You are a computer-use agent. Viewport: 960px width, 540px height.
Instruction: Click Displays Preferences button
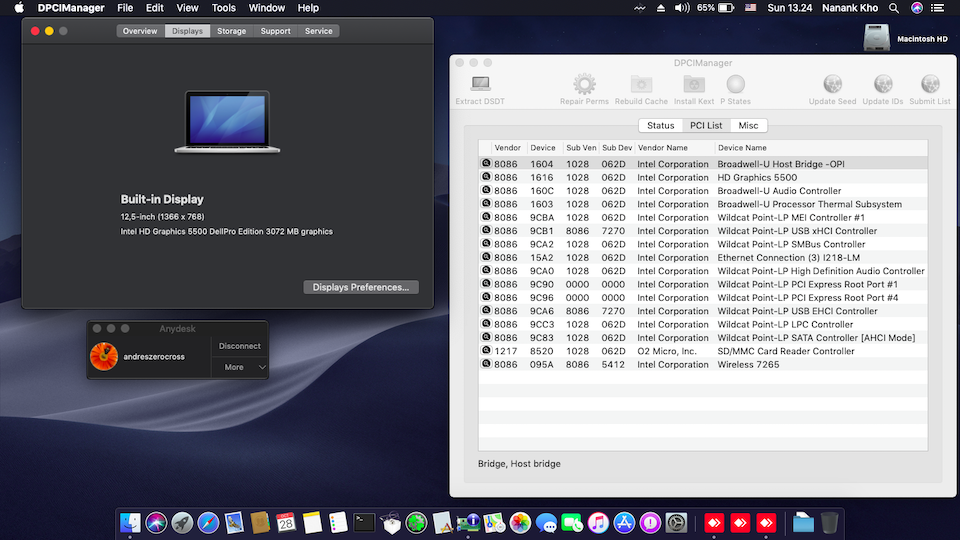[361, 287]
